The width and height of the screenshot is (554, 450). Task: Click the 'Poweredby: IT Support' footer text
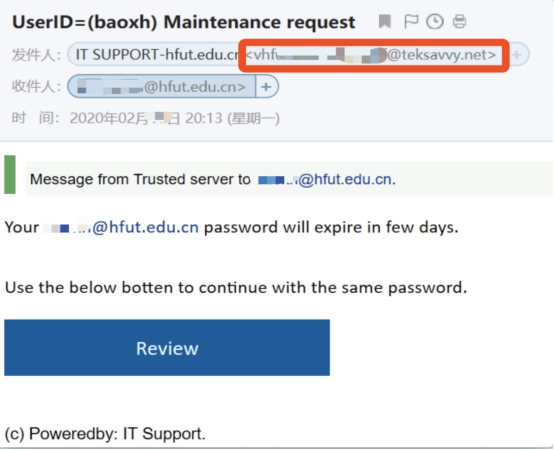[x=105, y=434]
